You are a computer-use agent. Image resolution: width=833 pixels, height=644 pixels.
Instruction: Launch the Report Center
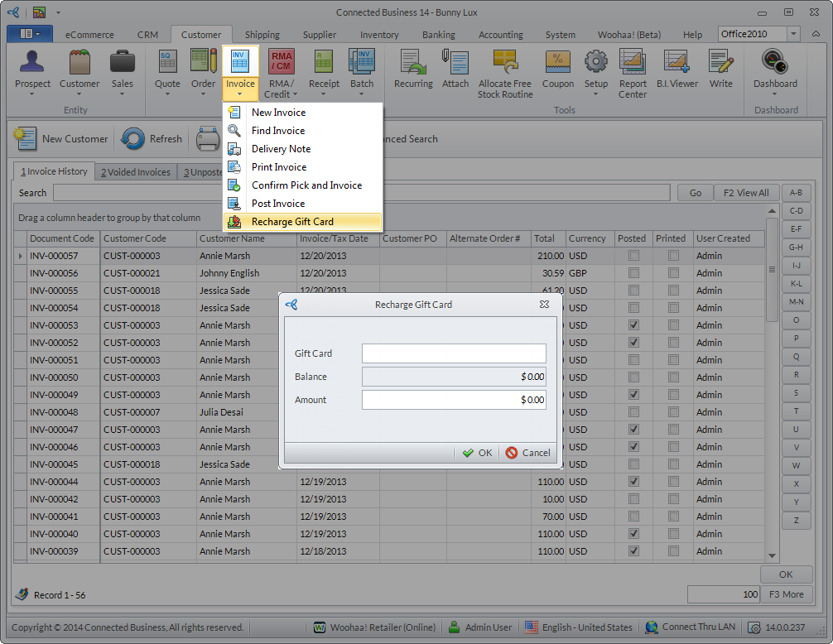click(x=633, y=73)
